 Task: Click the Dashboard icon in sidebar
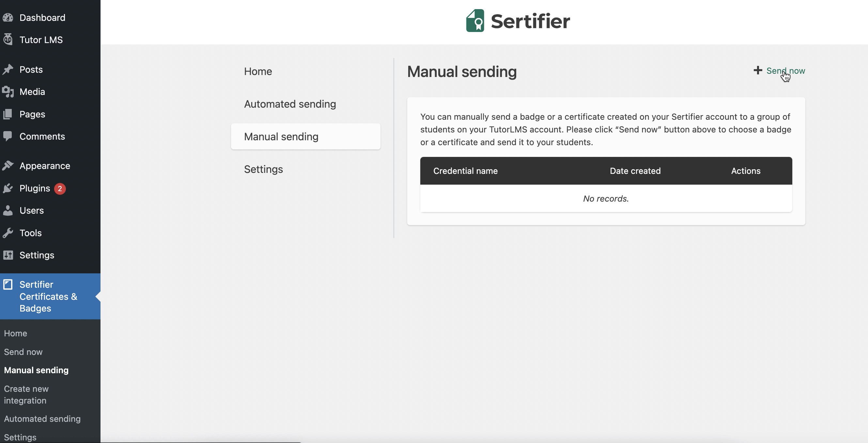[8, 17]
